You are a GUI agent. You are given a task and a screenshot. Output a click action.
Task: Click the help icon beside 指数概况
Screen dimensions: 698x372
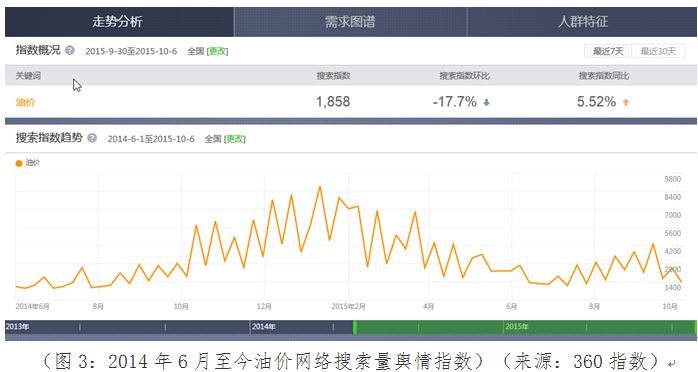pos(70,50)
